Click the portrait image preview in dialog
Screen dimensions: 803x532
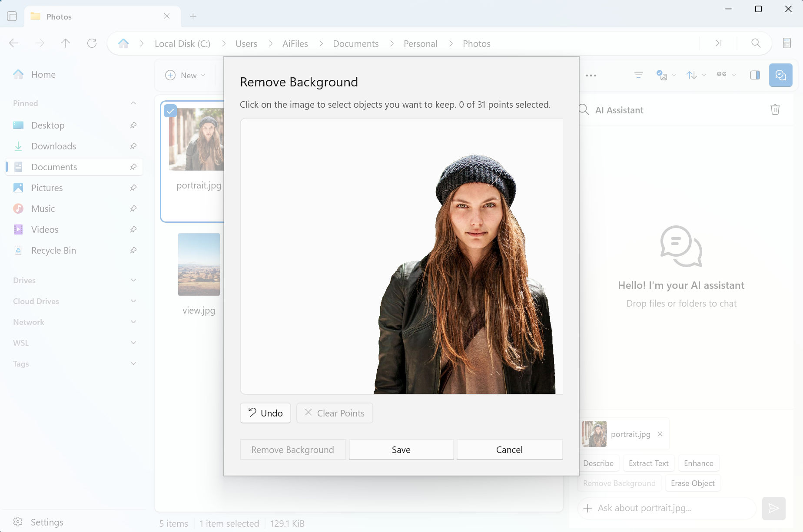coord(401,256)
